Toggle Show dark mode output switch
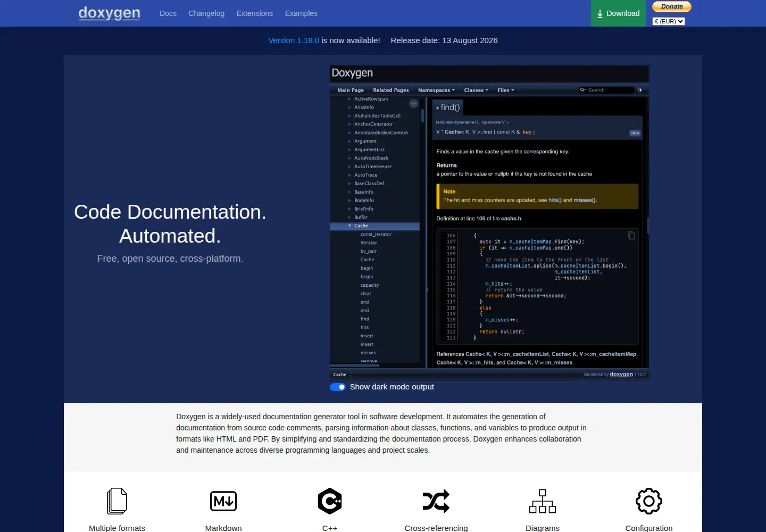Viewport: 766px width, 532px height. [338, 387]
